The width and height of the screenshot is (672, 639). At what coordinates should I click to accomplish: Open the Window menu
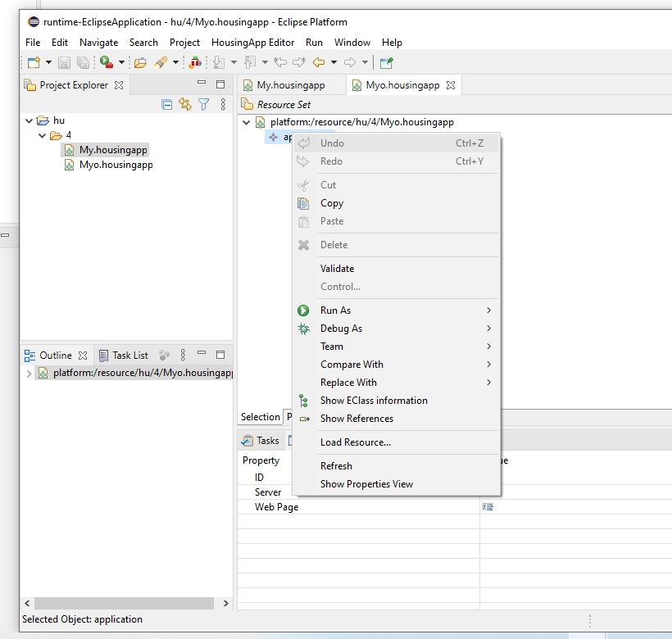352,43
